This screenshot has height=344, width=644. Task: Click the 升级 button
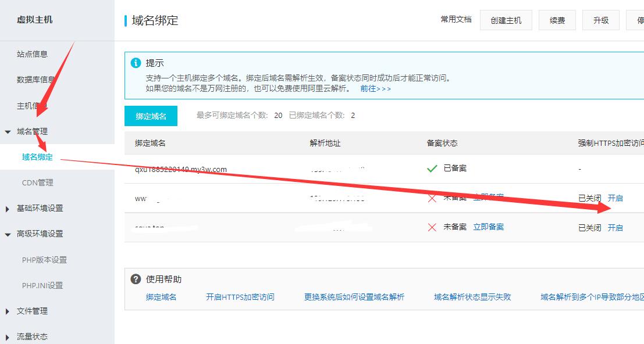(x=600, y=20)
